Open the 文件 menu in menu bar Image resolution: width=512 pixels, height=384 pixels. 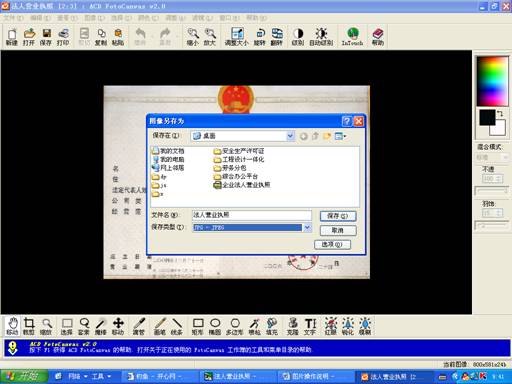13,18
